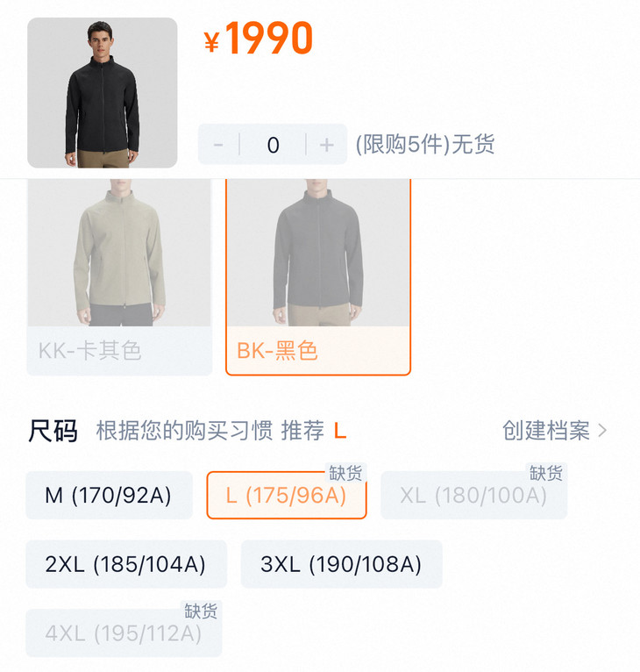Select the KK-卡其色 color option
640x672 pixels.
point(119,277)
